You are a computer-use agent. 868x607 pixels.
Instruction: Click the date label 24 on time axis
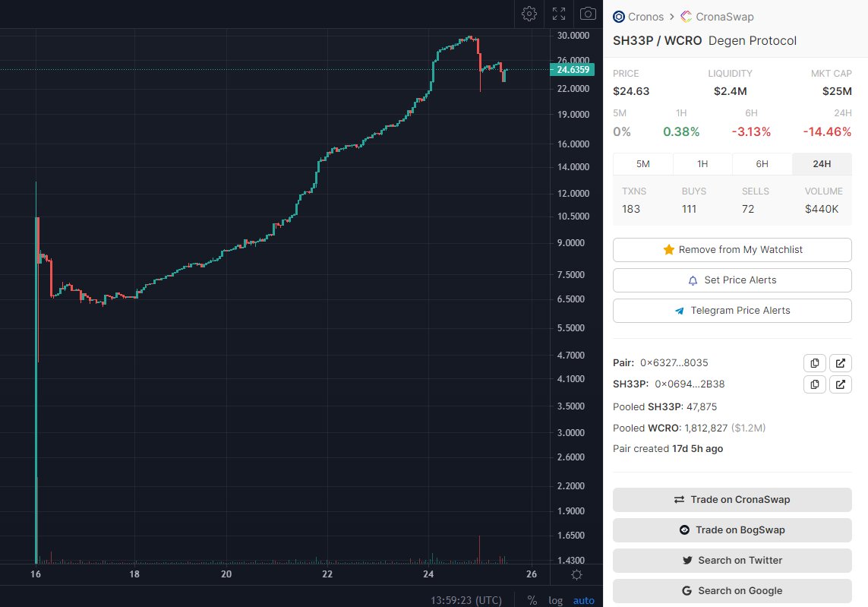[428, 574]
